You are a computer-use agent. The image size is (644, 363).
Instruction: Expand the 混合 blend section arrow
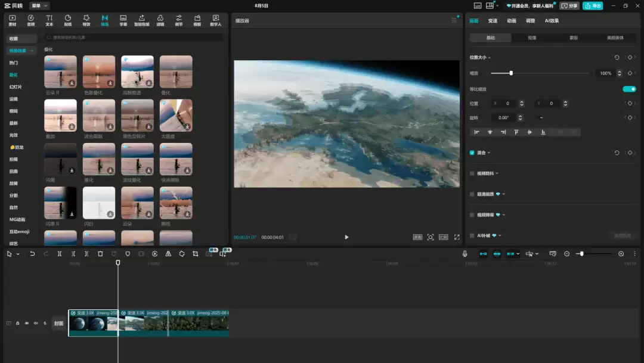coord(489,153)
